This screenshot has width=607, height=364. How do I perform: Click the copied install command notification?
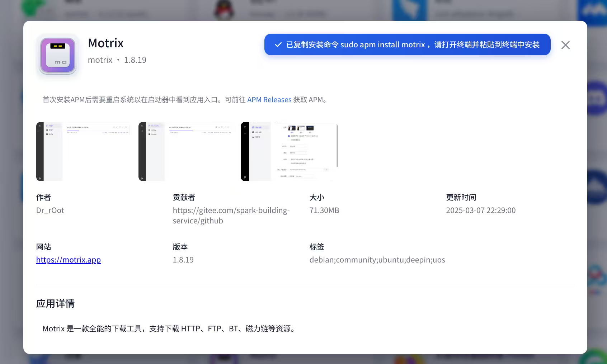407,44
